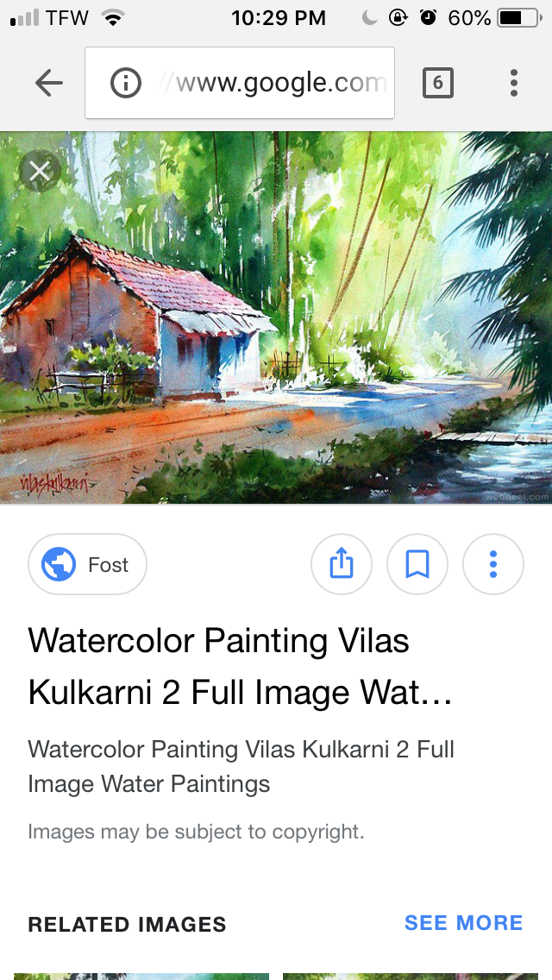Open the second related image thumbnail
552x980 pixels.
pos(410,977)
